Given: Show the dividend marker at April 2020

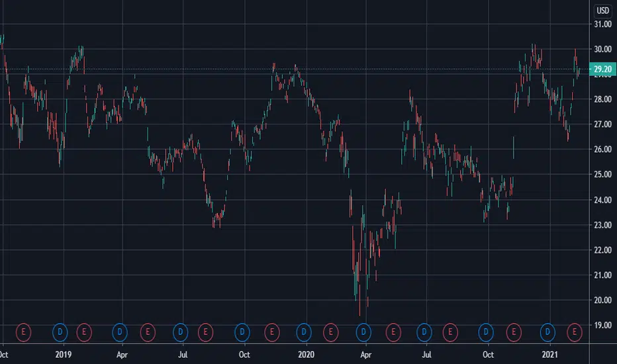Looking at the screenshot, I should click(x=363, y=332).
